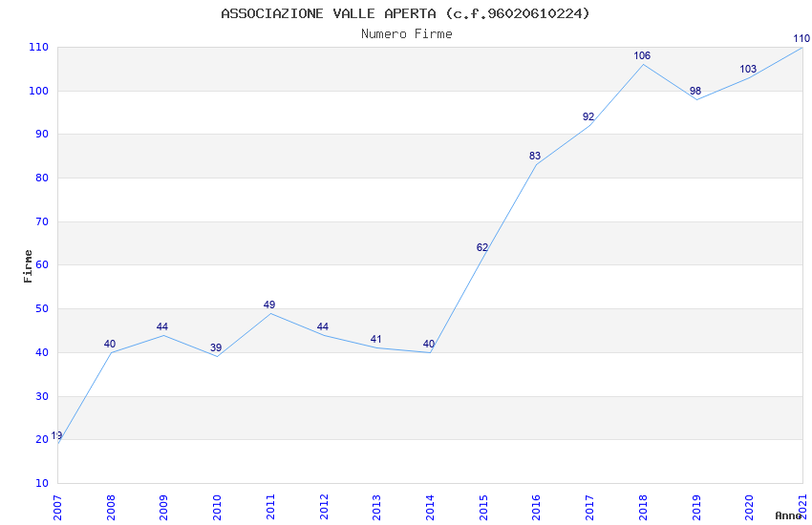Screen dimensions: 812x525
Task: Select the y-axis tick value 30
Action: pos(42,396)
